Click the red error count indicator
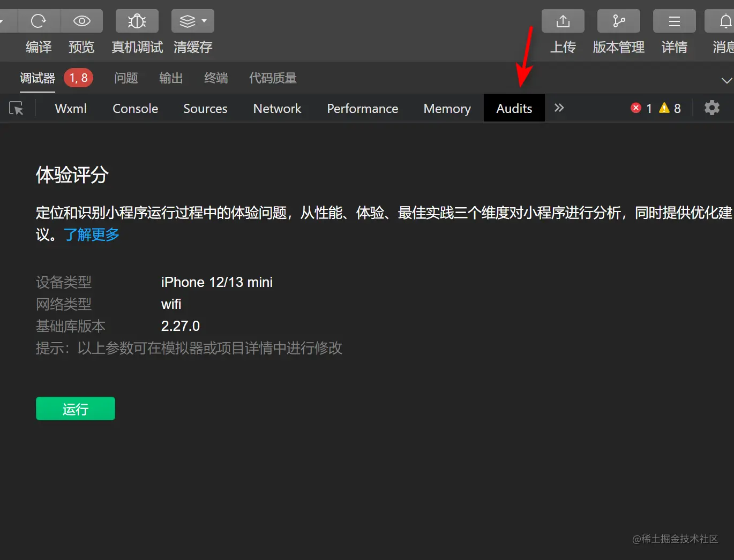This screenshot has width=734, height=560. click(x=641, y=108)
